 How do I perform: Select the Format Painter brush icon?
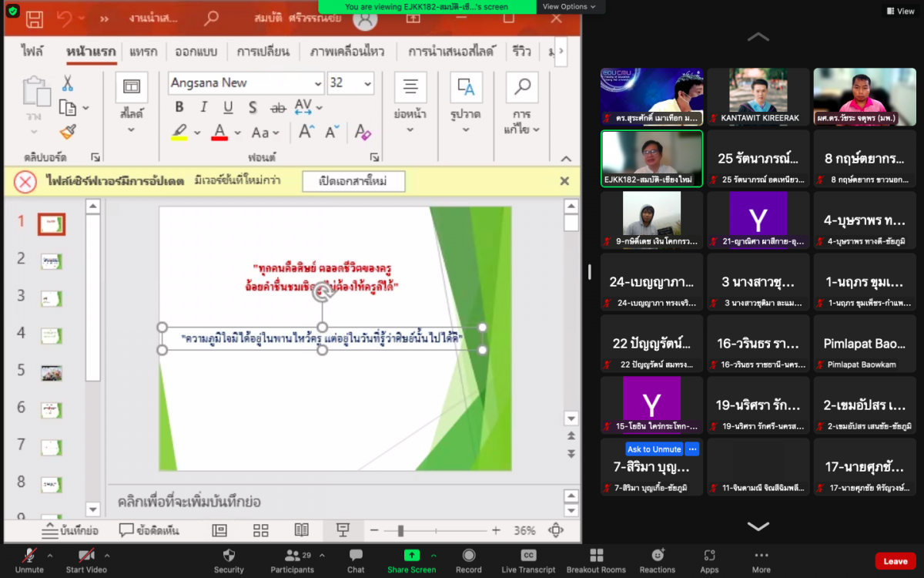coord(68,132)
